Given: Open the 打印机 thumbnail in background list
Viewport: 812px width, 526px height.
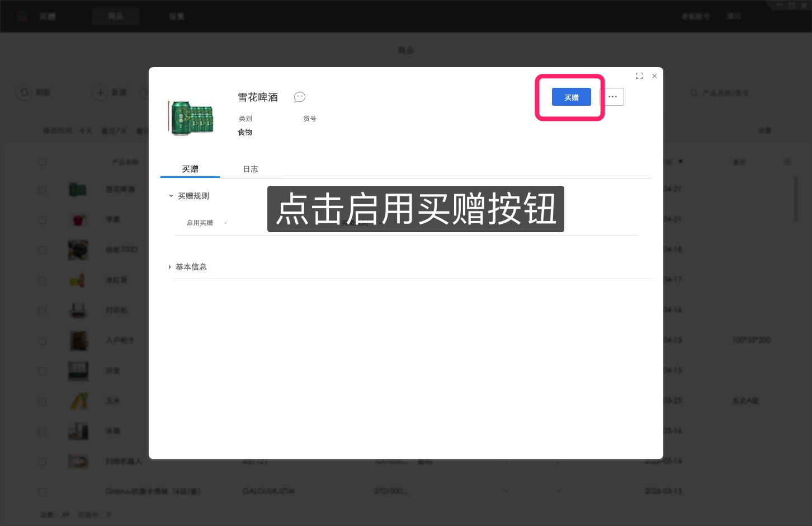Looking at the screenshot, I should coord(78,310).
